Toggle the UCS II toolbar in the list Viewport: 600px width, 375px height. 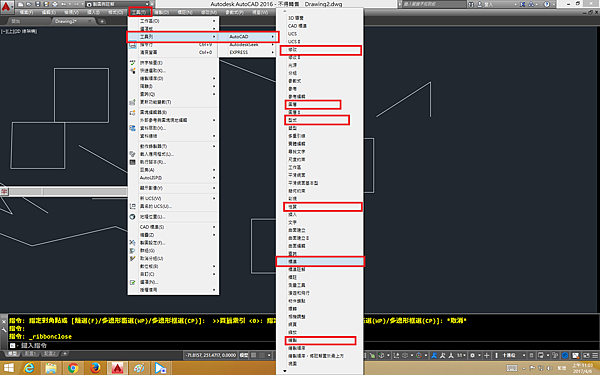pos(320,42)
